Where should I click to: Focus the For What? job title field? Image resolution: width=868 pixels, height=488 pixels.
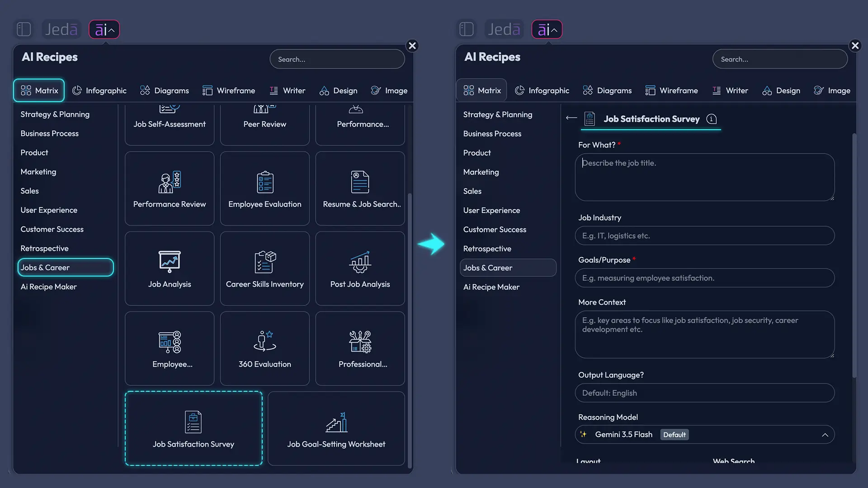tap(705, 177)
